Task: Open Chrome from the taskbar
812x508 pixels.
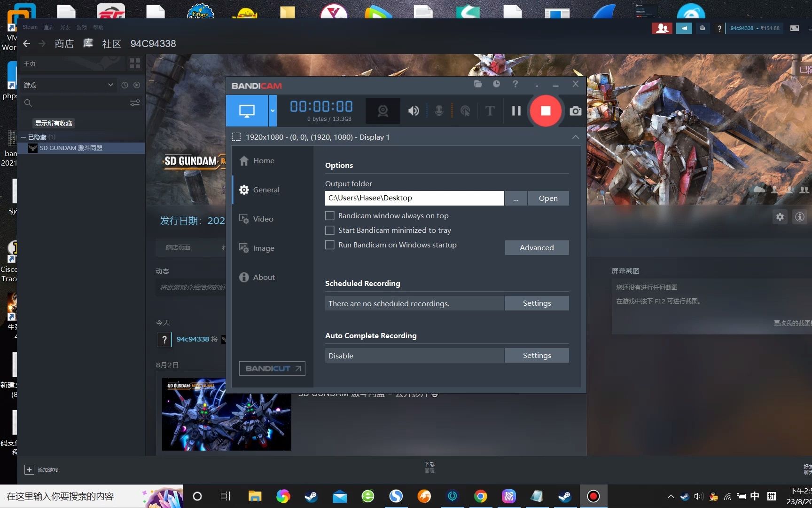Action: click(x=480, y=496)
